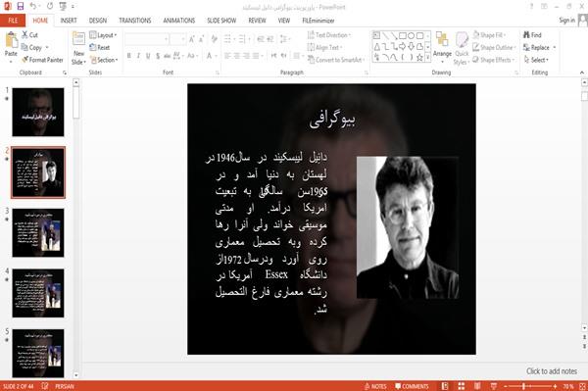Open the font name combo box
Viewport: 588px width, 391px height.
click(x=146, y=39)
